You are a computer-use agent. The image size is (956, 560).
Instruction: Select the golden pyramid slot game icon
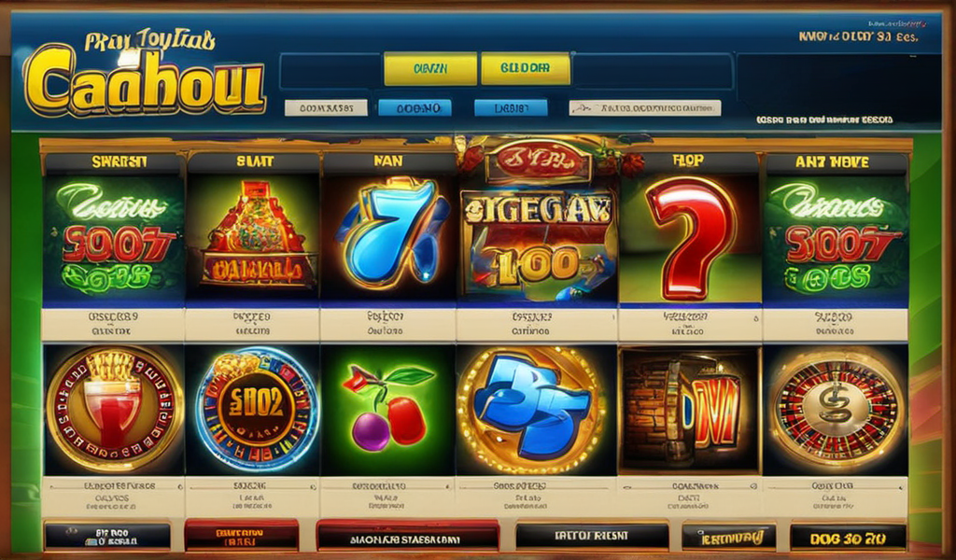253,237
